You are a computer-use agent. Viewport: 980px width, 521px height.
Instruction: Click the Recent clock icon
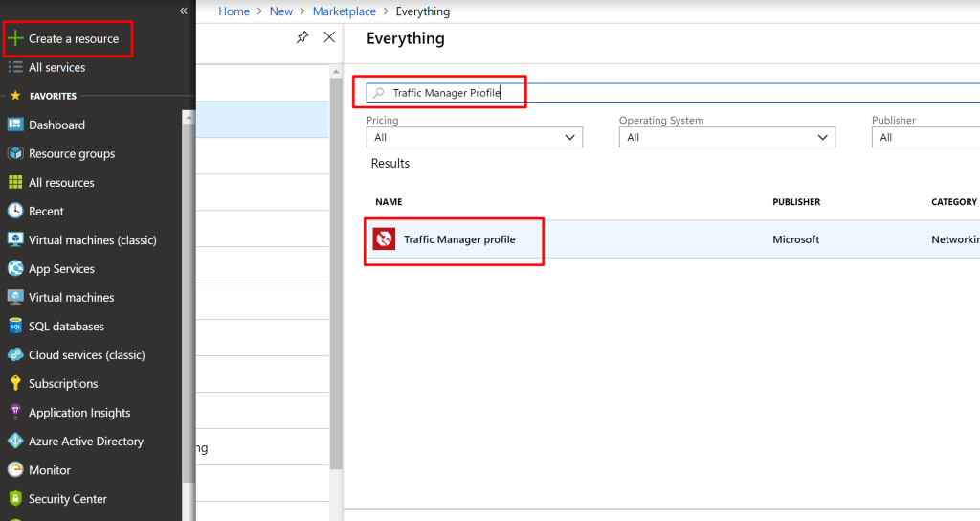coord(15,211)
